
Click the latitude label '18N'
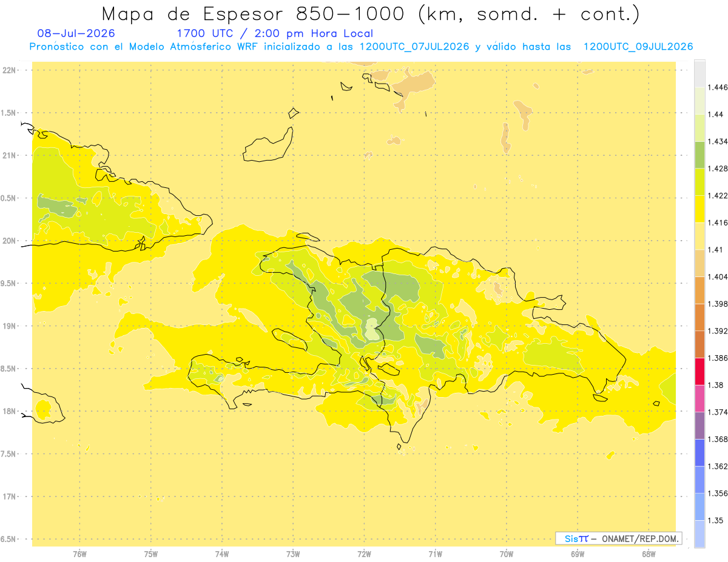click(9, 412)
